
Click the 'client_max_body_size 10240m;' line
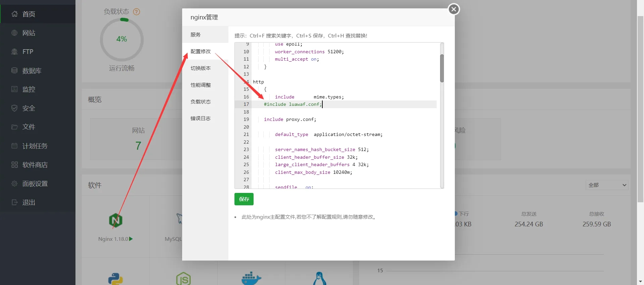(x=314, y=172)
